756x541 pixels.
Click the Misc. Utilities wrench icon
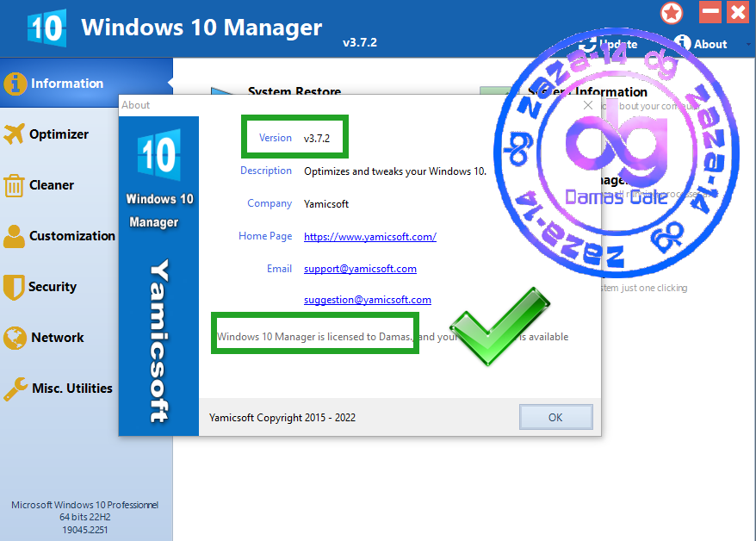coord(15,389)
